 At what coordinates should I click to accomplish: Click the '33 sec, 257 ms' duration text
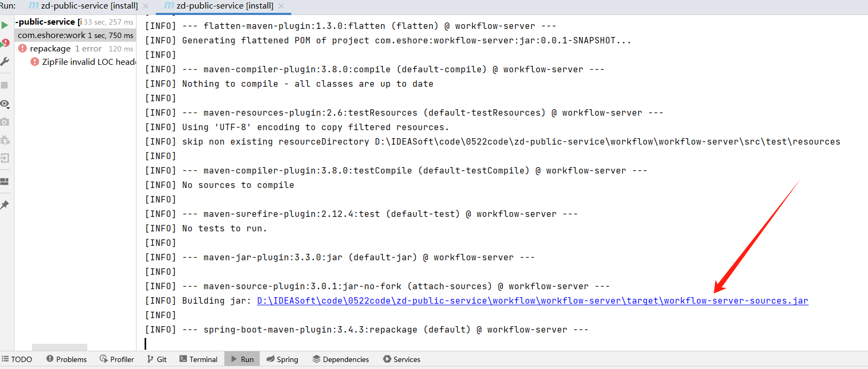pyautogui.click(x=109, y=22)
